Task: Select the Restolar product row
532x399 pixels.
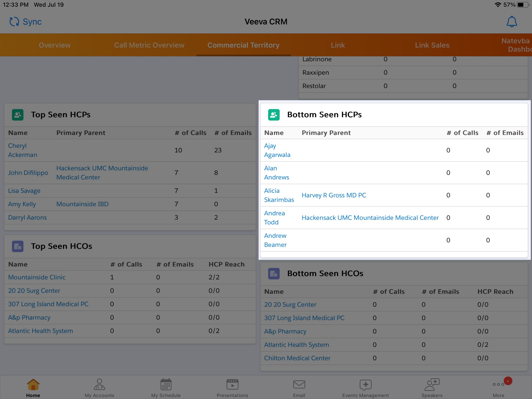Action: coord(413,86)
